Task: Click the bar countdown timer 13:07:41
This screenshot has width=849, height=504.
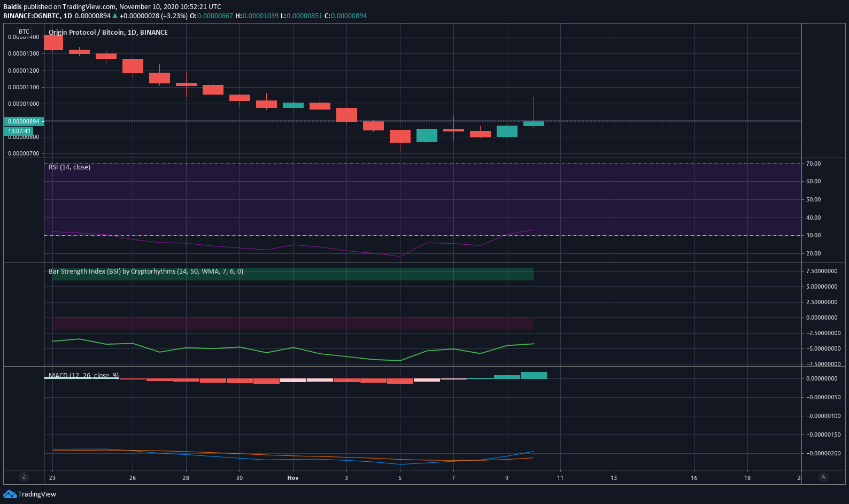Action: tap(19, 131)
